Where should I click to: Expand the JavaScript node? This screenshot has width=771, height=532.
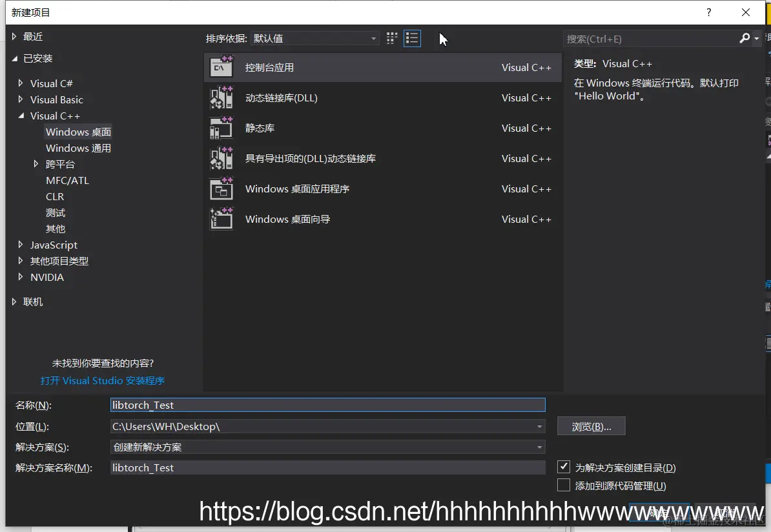pyautogui.click(x=20, y=244)
